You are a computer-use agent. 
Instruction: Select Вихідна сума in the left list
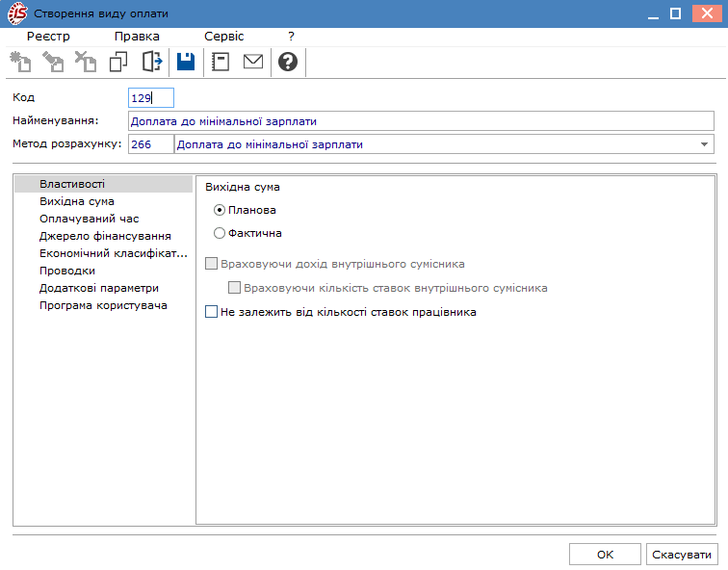[x=104, y=201]
